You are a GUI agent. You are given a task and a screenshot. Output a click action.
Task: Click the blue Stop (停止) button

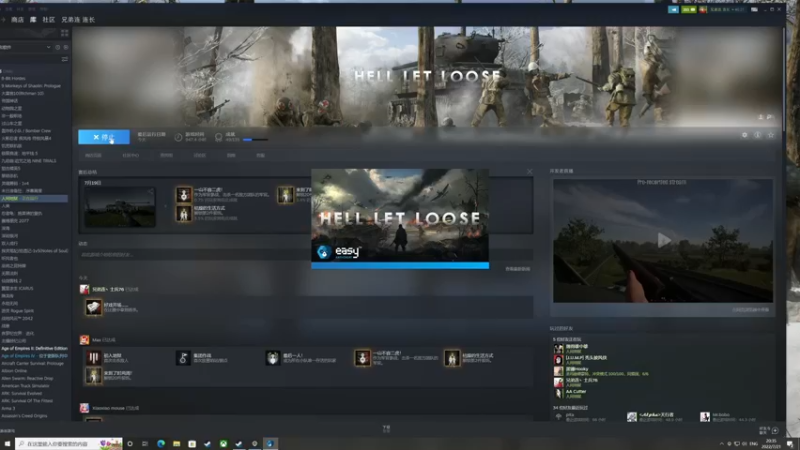click(x=104, y=137)
